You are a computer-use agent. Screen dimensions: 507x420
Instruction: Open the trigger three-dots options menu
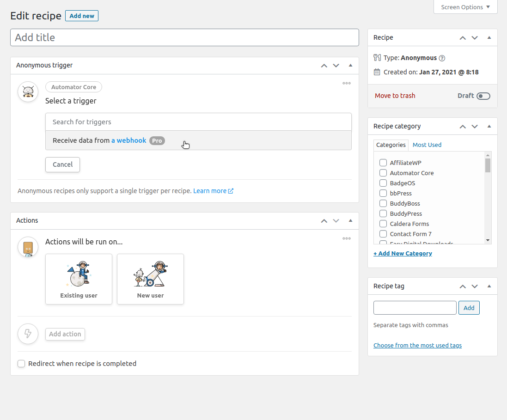tap(346, 83)
